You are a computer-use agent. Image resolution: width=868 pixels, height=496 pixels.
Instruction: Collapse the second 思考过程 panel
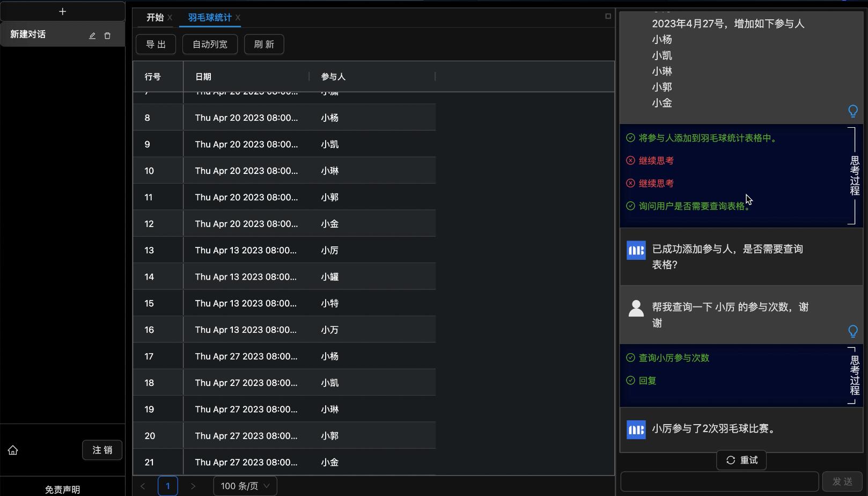click(854, 375)
